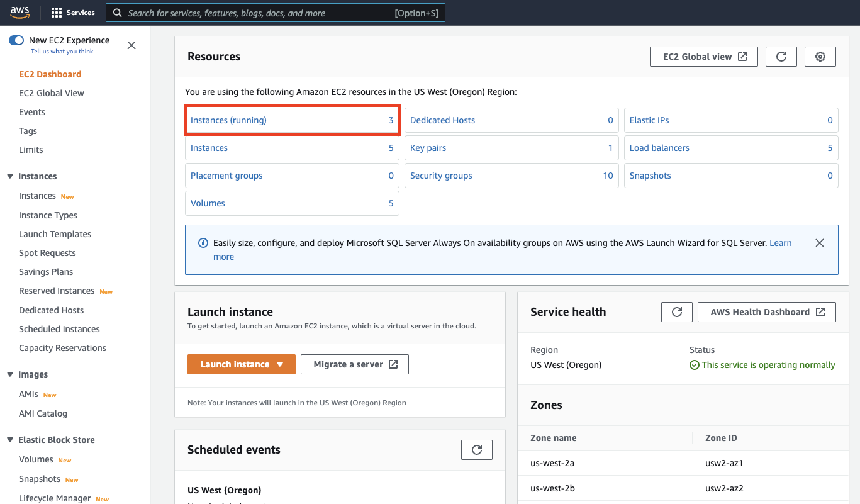Viewport: 860px width, 504px height.
Task: Select zone ID usw2-az1
Action: pyautogui.click(x=724, y=463)
